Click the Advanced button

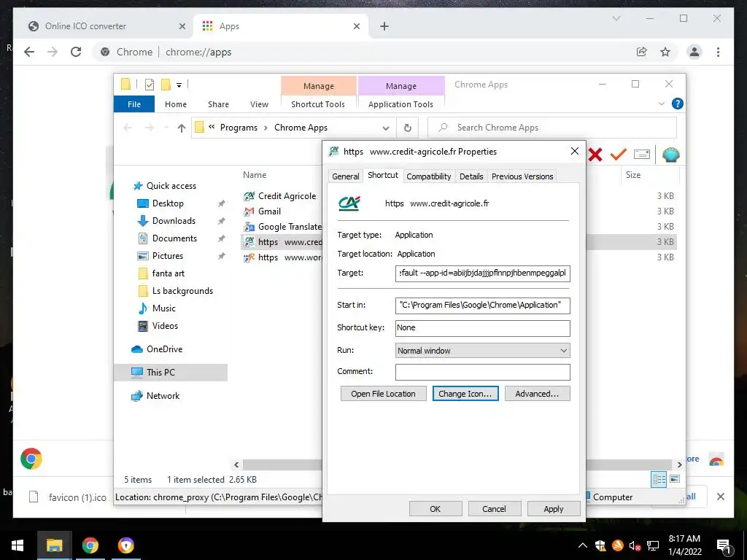(537, 394)
